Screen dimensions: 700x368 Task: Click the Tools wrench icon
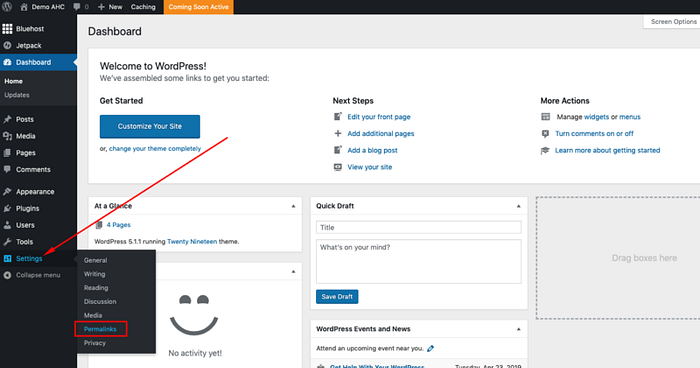[7, 242]
